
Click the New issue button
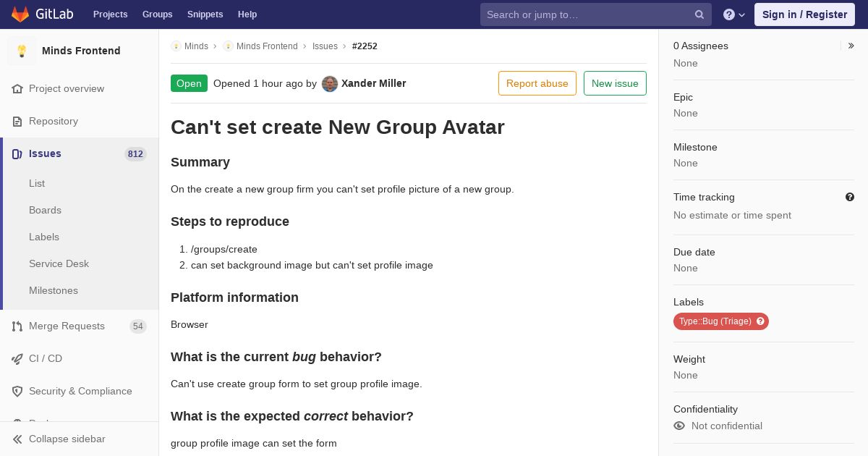click(615, 83)
